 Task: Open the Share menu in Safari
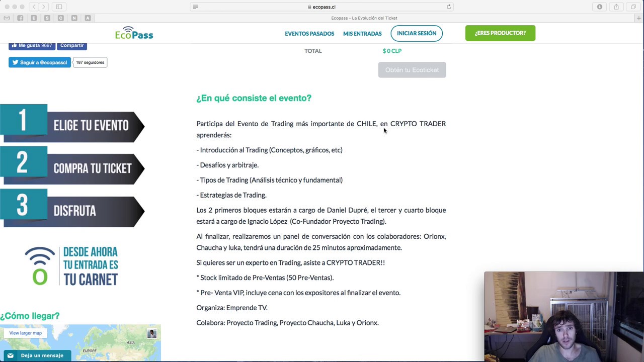[616, 7]
